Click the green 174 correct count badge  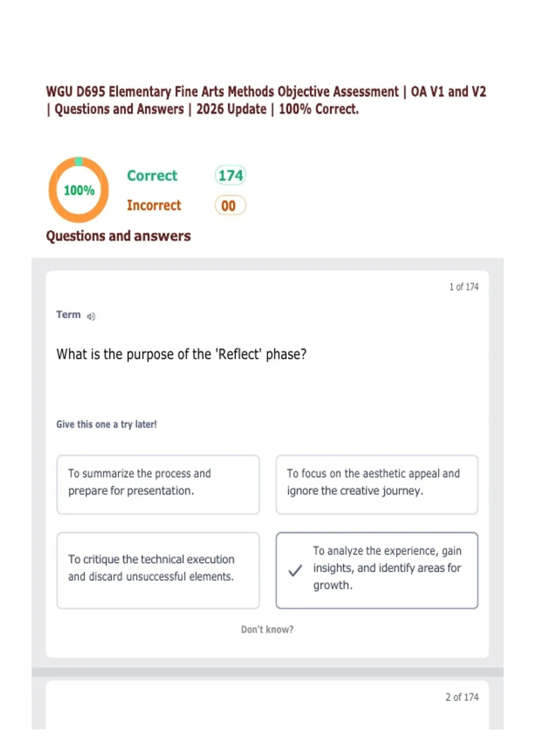[x=230, y=175]
